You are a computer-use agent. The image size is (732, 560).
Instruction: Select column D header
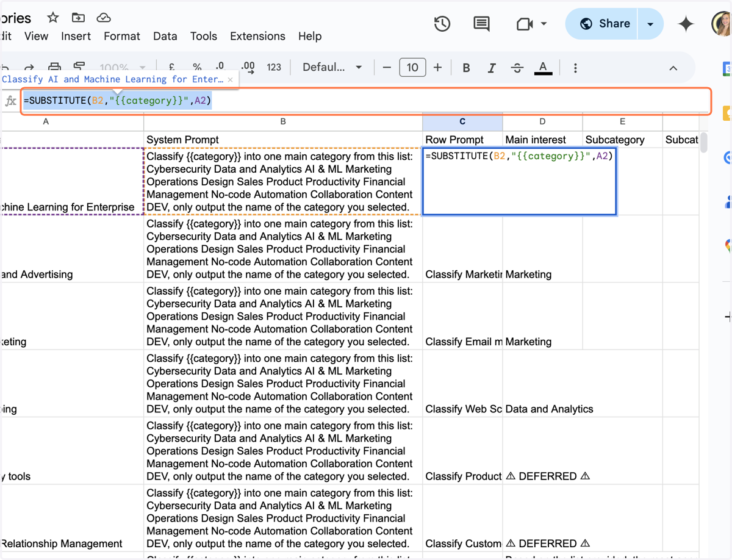(543, 121)
